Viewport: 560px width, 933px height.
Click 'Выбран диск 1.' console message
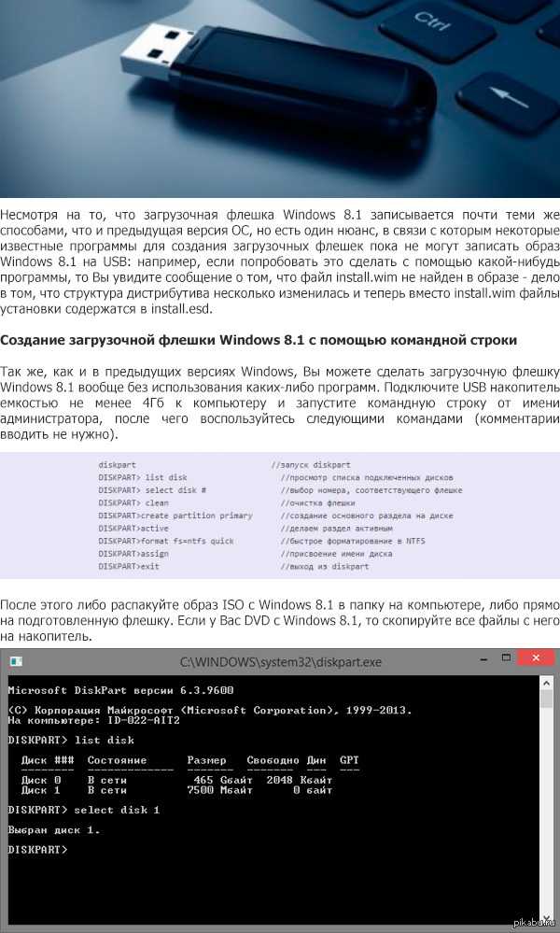(x=54, y=829)
